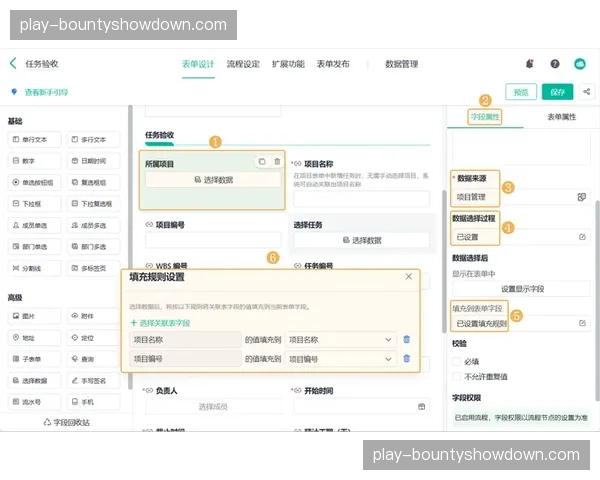Edit the 已设置填充规则 setting icon

coord(582,323)
